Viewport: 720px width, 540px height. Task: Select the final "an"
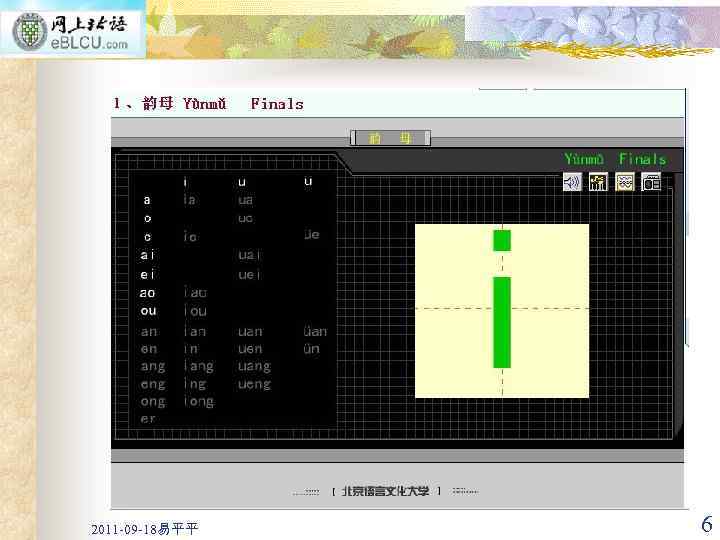point(149,332)
